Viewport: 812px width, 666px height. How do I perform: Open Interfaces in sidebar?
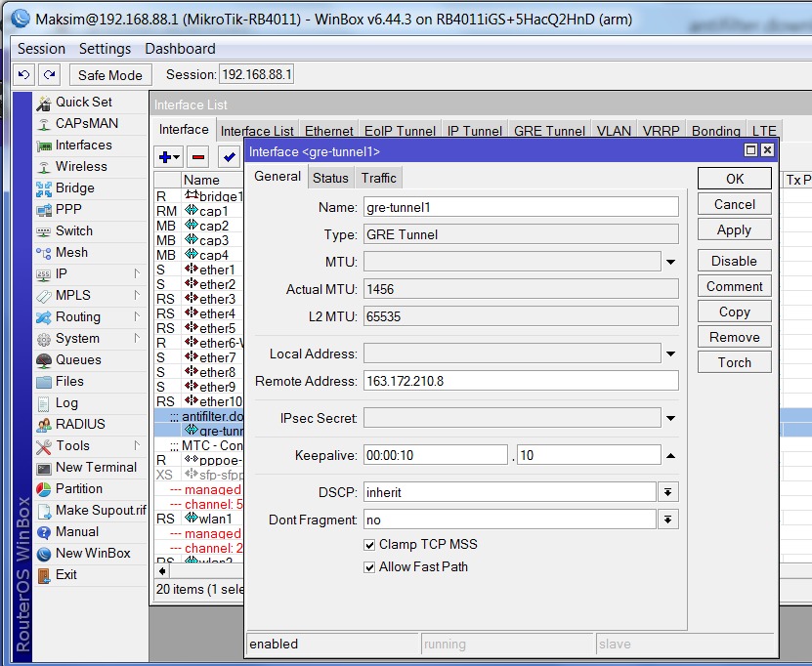click(83, 145)
